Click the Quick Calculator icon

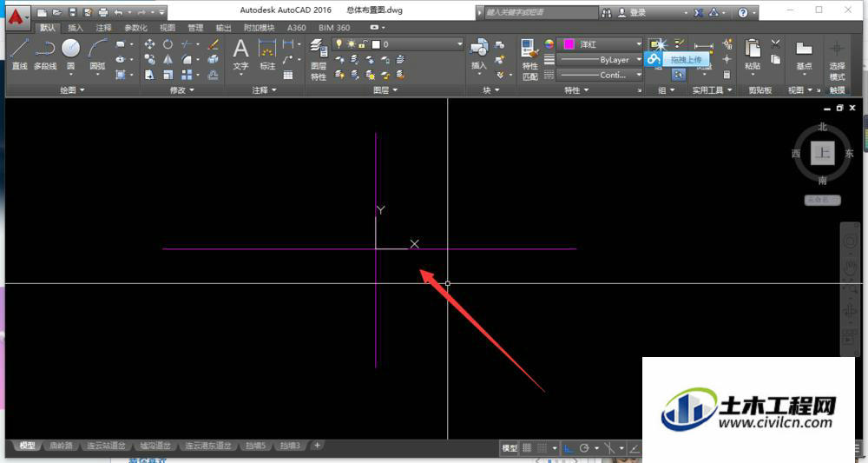coord(727,75)
